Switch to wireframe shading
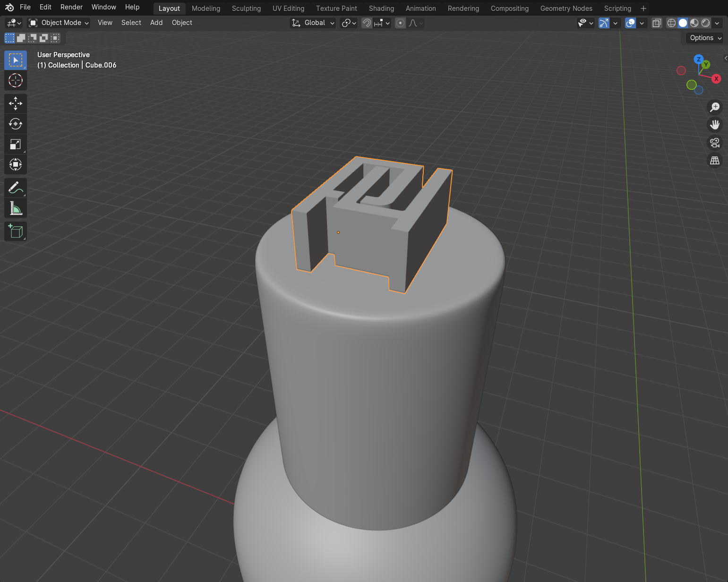 (x=671, y=23)
